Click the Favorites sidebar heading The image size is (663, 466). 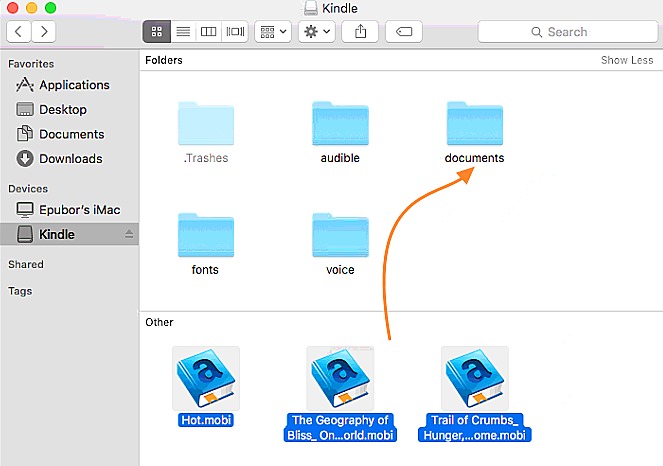(31, 64)
